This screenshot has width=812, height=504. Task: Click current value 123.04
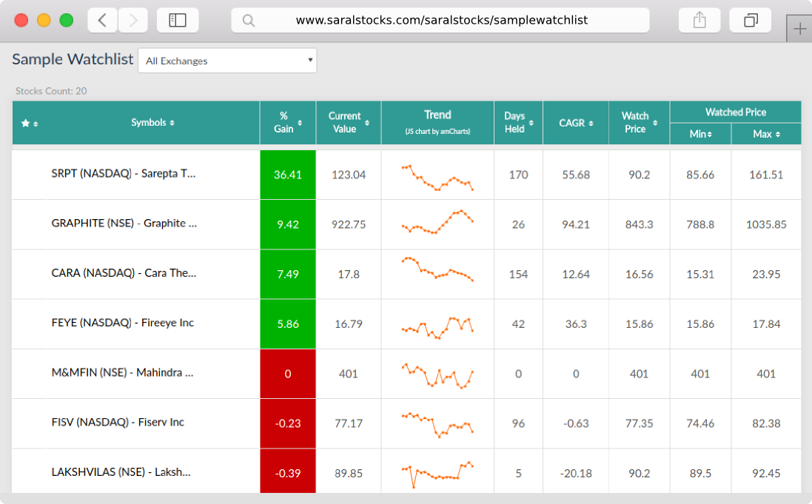(x=349, y=175)
